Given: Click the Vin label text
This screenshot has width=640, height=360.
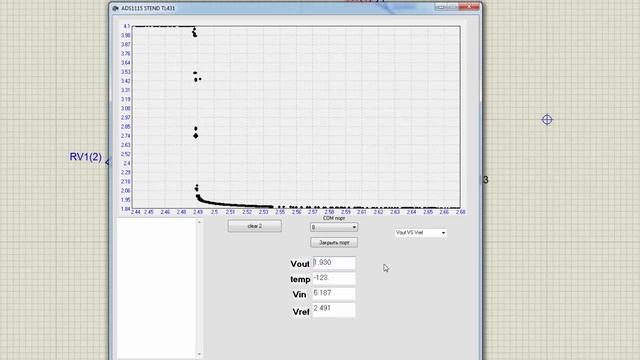Looking at the screenshot, I should tap(299, 294).
